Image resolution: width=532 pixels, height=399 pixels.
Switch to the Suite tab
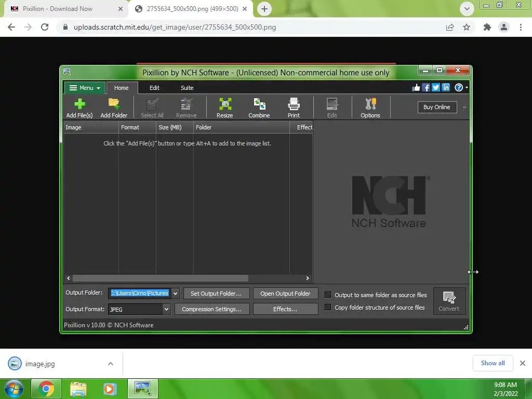tap(187, 88)
